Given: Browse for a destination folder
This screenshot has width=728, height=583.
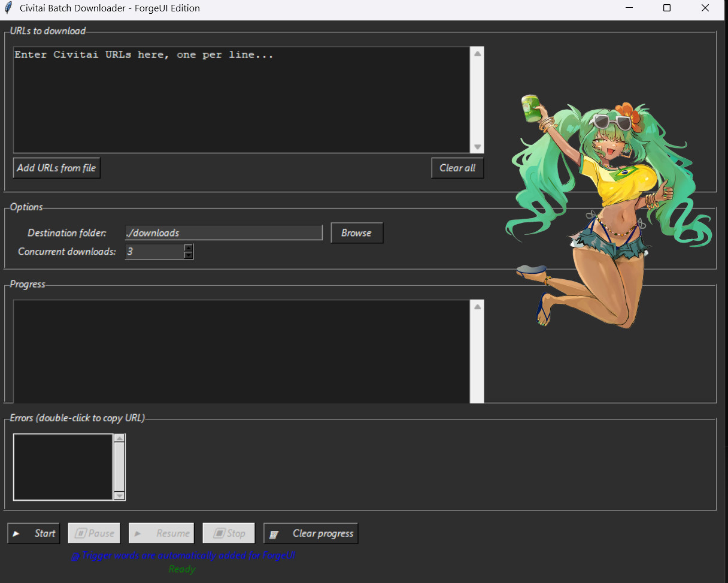Looking at the screenshot, I should click(x=357, y=233).
